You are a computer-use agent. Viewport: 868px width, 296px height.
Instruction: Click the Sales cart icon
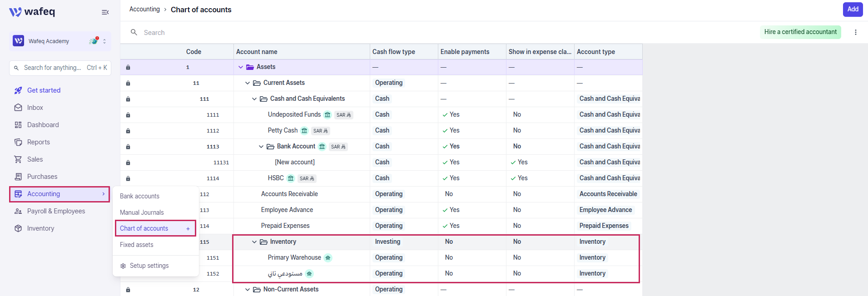click(x=18, y=159)
